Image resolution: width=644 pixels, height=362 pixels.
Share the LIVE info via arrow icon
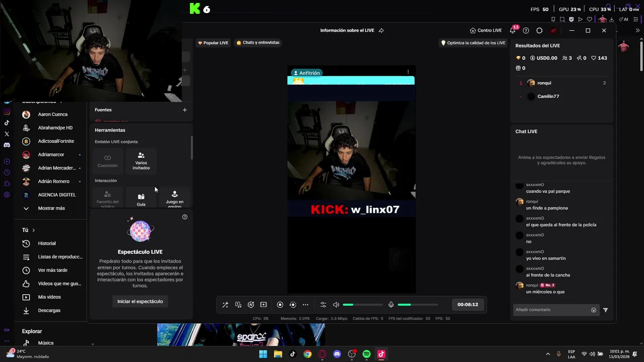[381, 30]
